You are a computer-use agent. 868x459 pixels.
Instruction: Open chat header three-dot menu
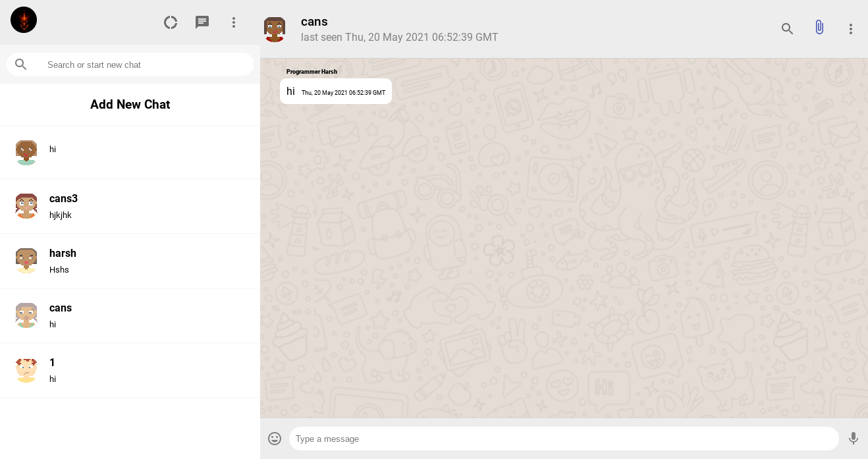[x=851, y=29]
